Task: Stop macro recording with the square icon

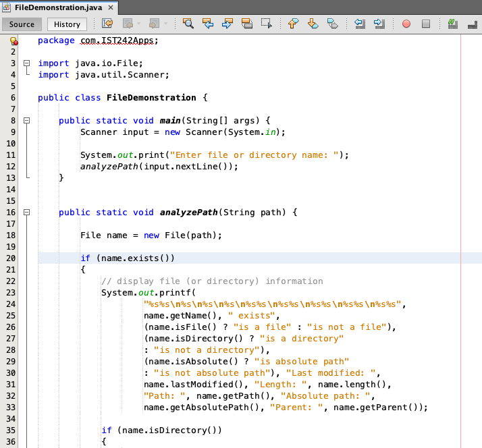Action: click(x=426, y=24)
